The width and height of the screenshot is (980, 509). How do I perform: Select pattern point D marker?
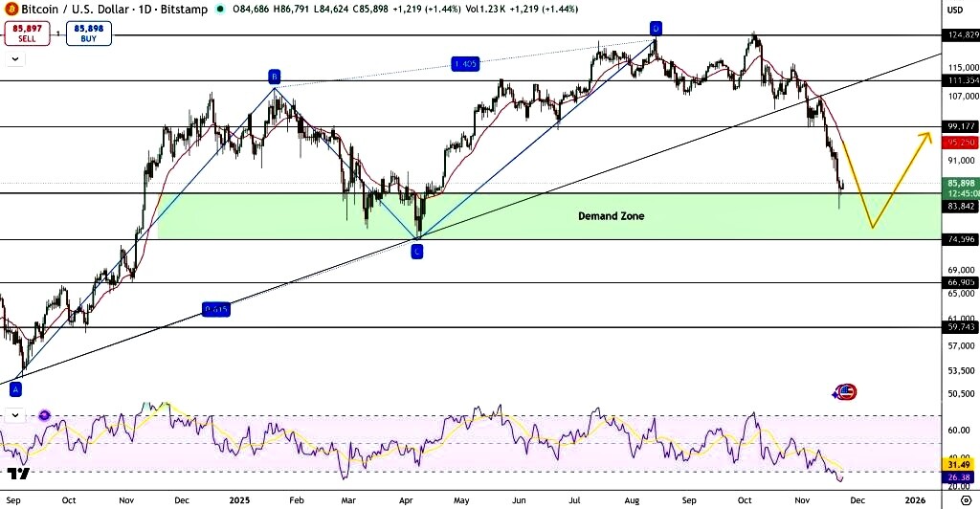(656, 27)
